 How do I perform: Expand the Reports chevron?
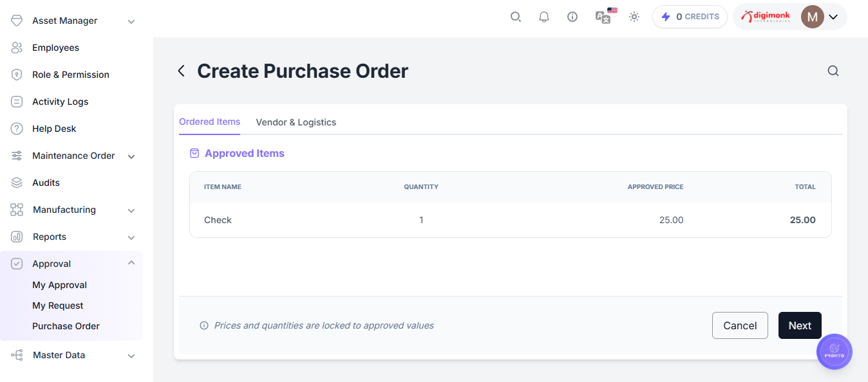point(131,237)
